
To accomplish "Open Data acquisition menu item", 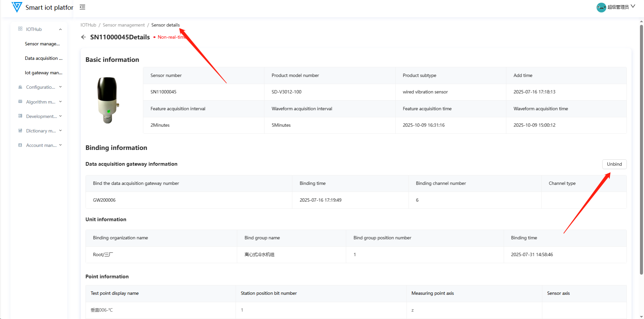I will (43, 58).
